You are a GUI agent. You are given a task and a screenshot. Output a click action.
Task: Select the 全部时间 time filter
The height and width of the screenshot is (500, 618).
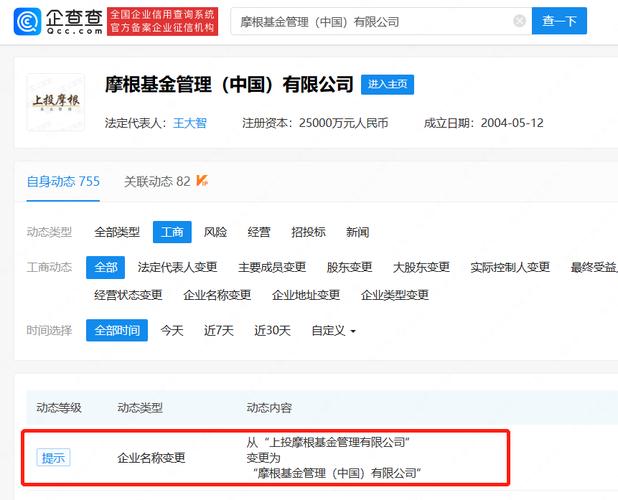[117, 330]
